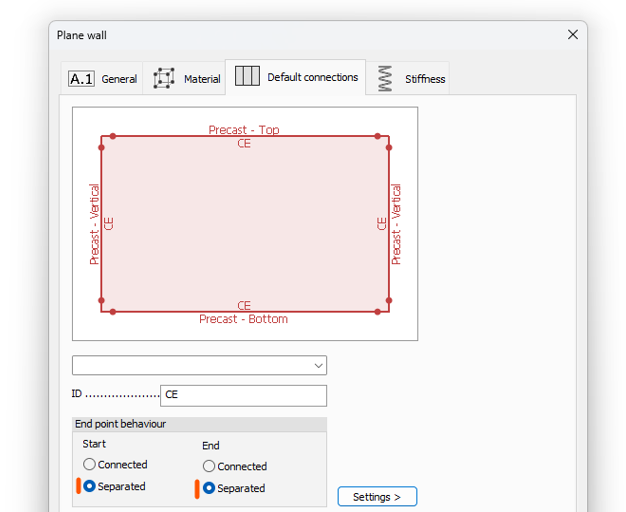Select the Default connections tab
This screenshot has height=512, width=626.
[295, 77]
